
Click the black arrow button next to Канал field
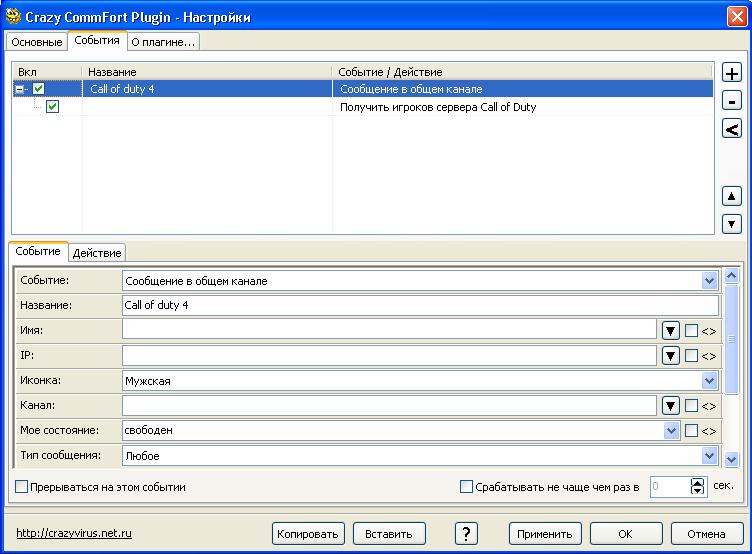[x=671, y=406]
